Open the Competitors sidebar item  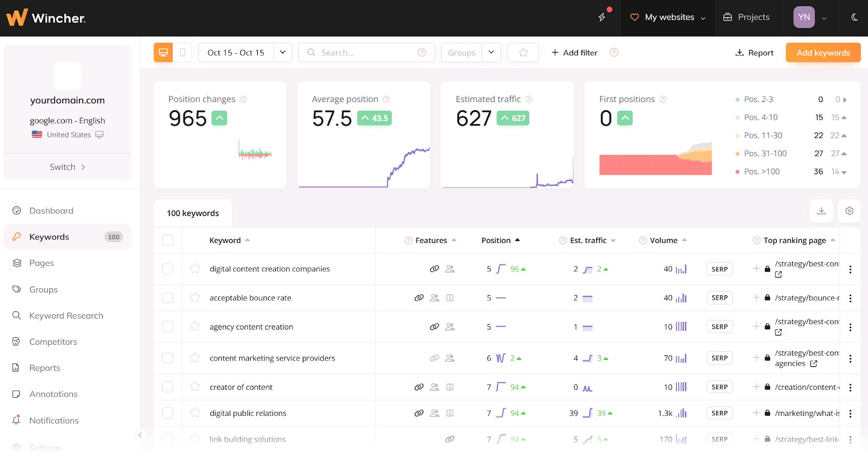pos(53,341)
